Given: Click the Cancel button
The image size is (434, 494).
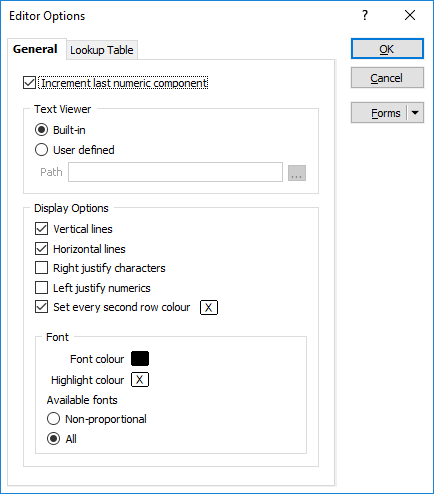Looking at the screenshot, I should [x=387, y=78].
